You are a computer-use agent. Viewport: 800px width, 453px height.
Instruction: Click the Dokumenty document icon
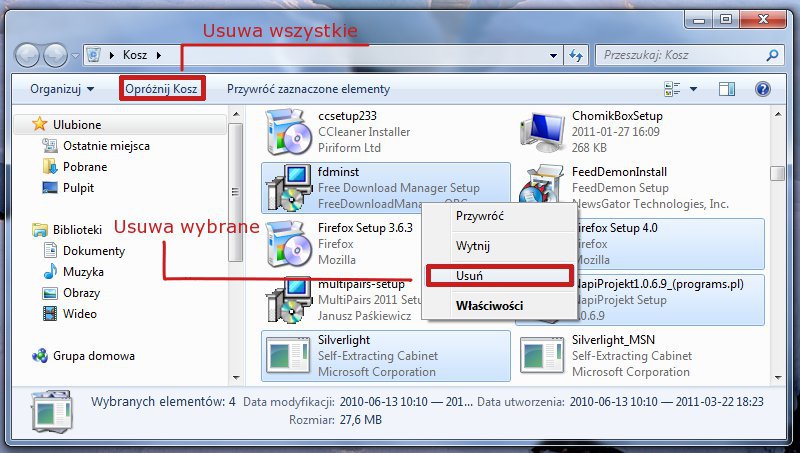pyautogui.click(x=50, y=250)
